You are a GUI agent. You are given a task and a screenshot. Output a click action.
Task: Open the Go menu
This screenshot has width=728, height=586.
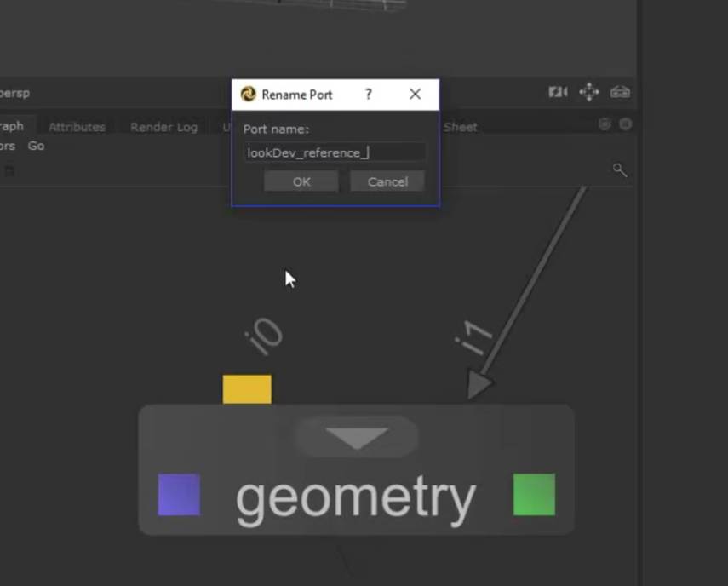click(x=36, y=146)
